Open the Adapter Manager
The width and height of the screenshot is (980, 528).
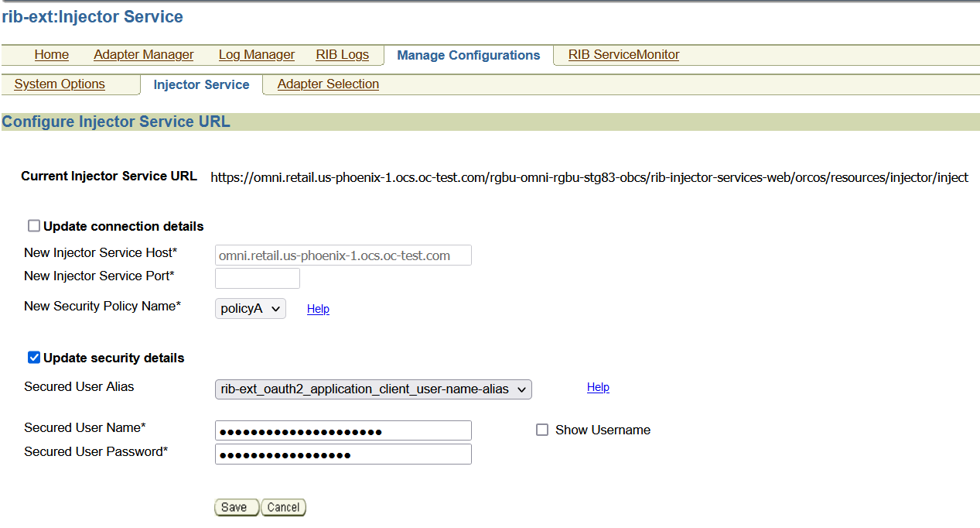click(x=143, y=54)
